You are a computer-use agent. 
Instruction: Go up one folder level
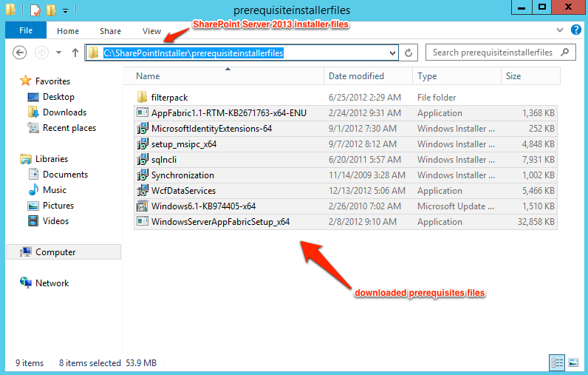pos(75,53)
